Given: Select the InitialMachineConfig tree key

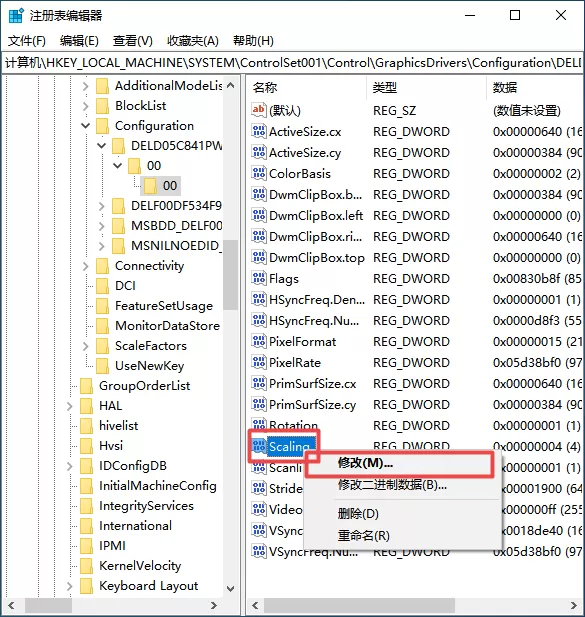Looking at the screenshot, I should (x=158, y=486).
